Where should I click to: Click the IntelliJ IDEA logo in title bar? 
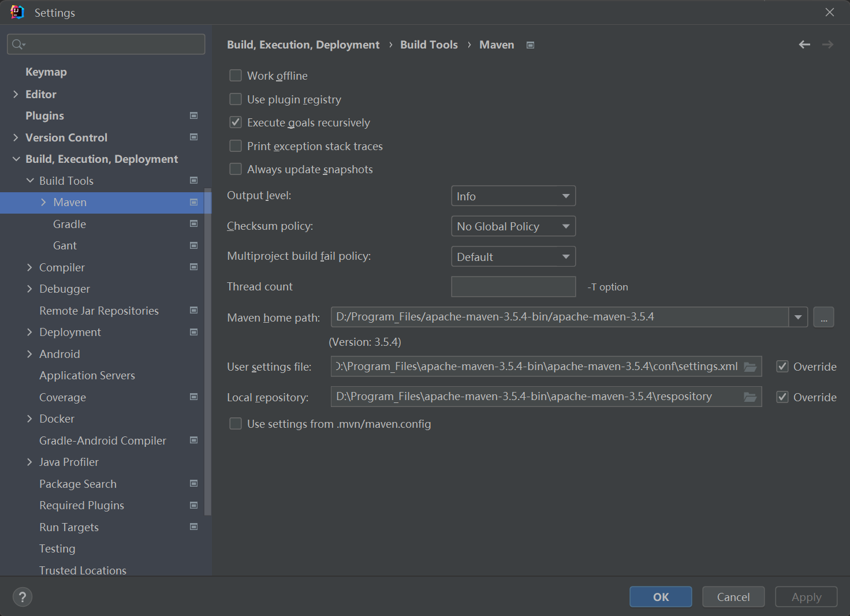pyautogui.click(x=17, y=12)
